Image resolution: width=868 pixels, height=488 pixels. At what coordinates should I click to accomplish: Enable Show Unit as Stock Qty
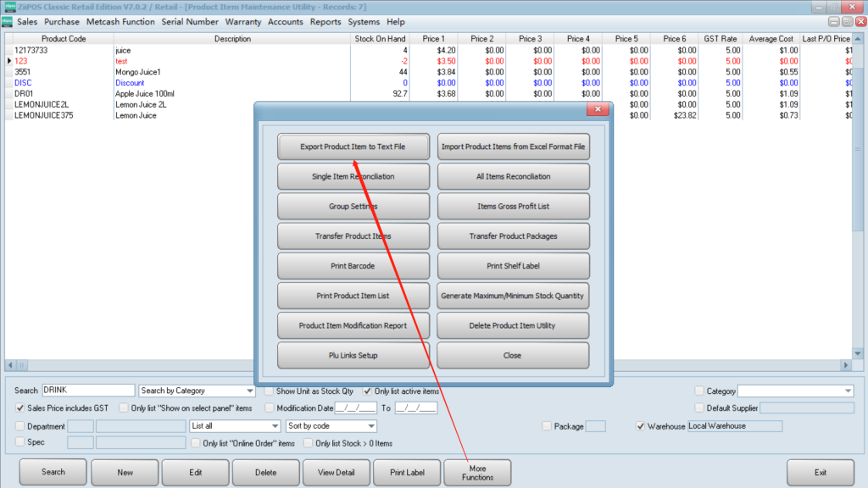tap(269, 391)
